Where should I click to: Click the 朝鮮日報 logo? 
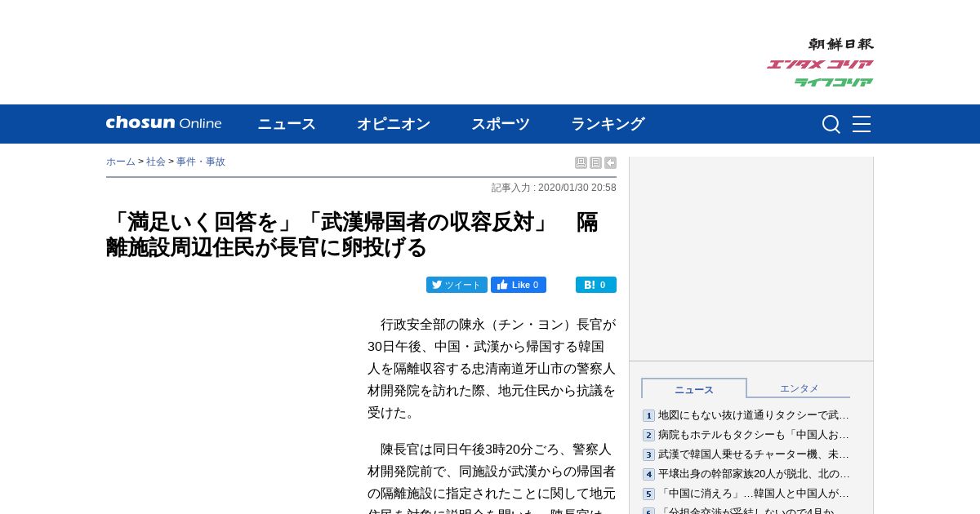(x=840, y=44)
